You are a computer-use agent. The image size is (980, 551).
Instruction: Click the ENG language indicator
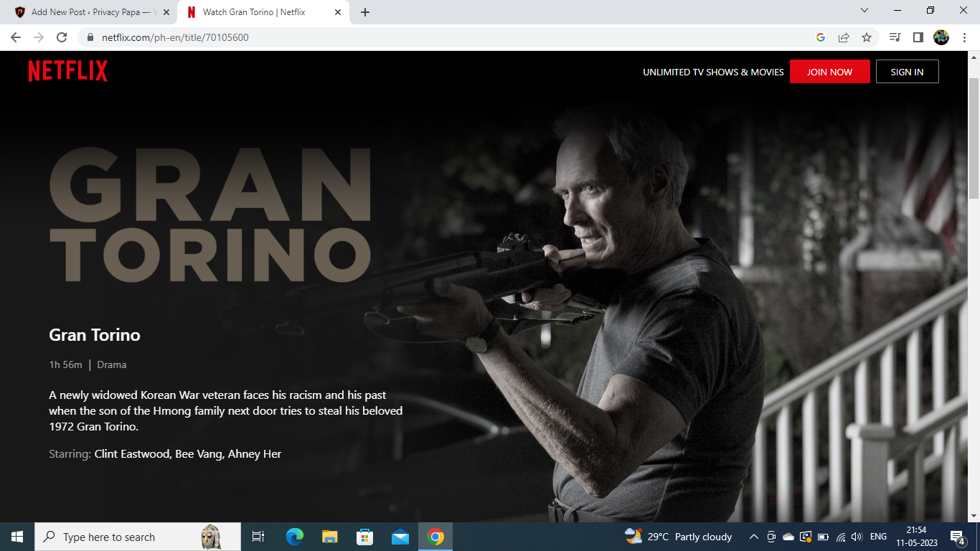click(x=878, y=537)
